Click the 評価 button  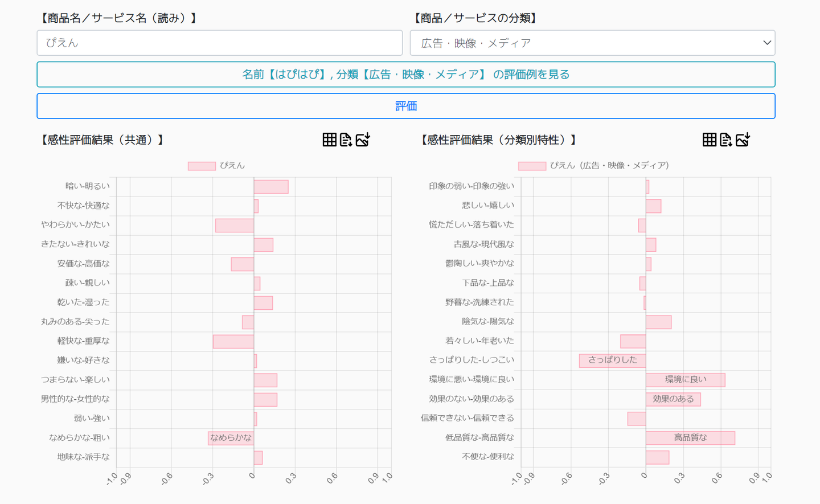coord(406,106)
